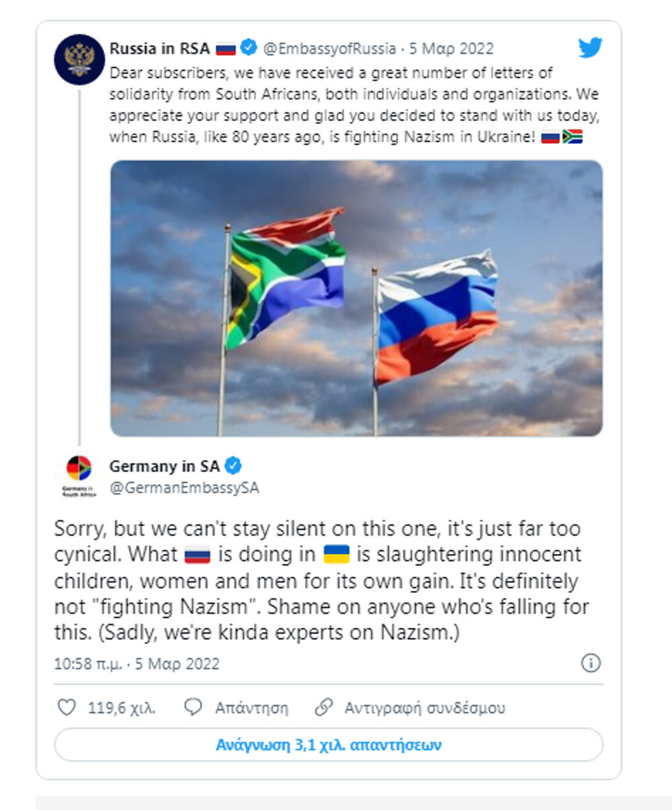This screenshot has width=672, height=810.
Task: Open the @GermanEmbassySA handle link
Action: point(184,488)
